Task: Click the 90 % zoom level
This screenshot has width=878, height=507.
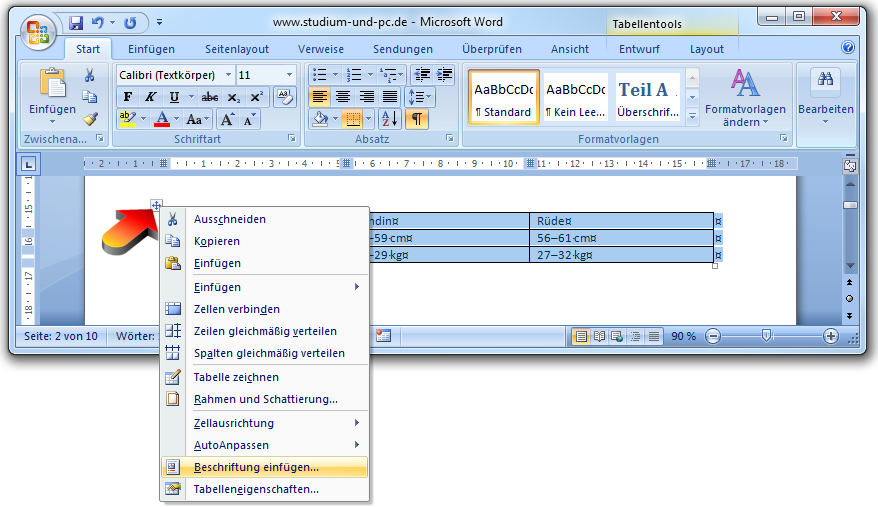Action: point(683,336)
